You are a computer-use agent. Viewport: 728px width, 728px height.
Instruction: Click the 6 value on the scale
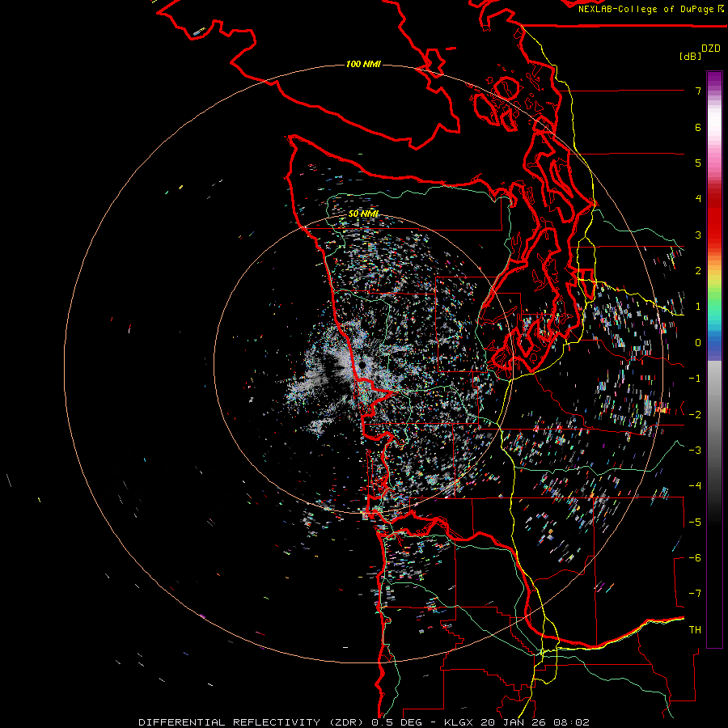698,127
